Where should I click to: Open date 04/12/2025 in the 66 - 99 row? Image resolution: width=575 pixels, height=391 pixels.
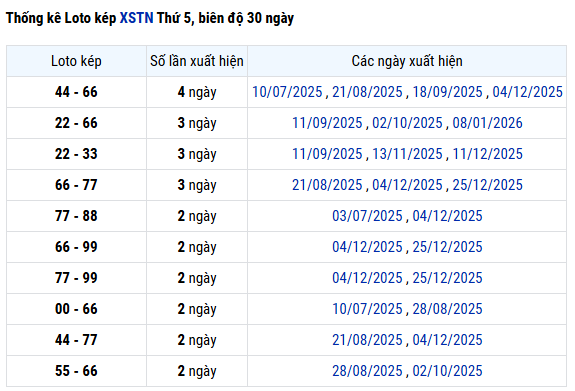click(367, 247)
